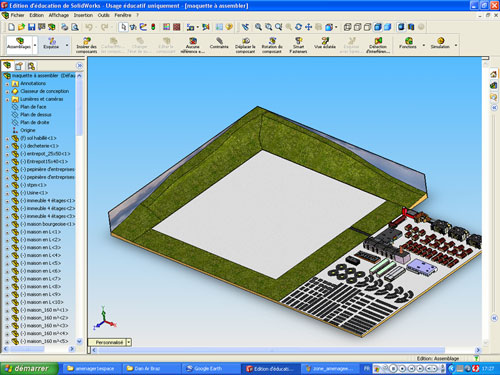Click the Rotation du composant tool

[272, 45]
